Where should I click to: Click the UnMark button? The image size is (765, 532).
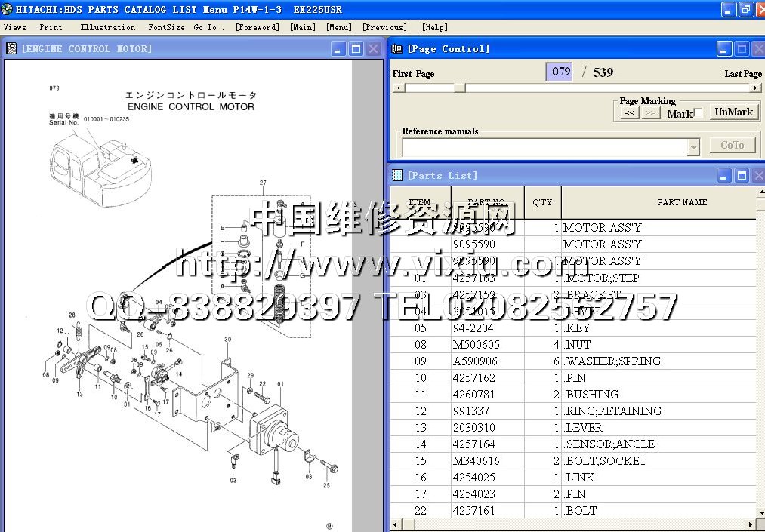tap(733, 112)
